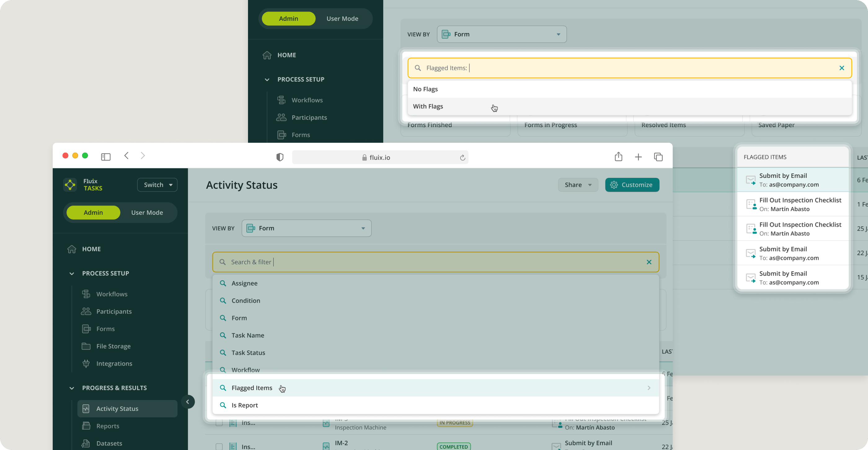Image resolution: width=868 pixels, height=450 pixels.
Task: Click the Customize button
Action: (x=632, y=185)
